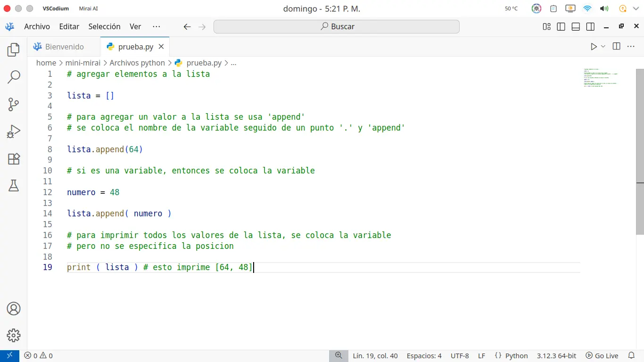Image resolution: width=644 pixels, height=362 pixels.
Task: Click the snowflake circular tray icon
Action: pos(537,8)
